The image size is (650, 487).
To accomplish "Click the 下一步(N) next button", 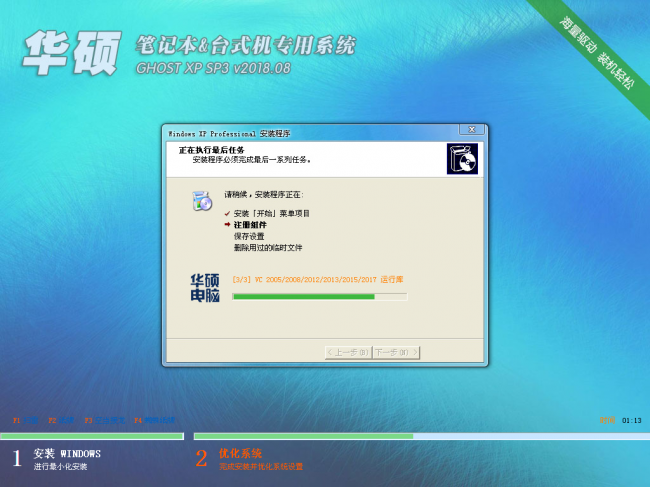I will click(396, 352).
